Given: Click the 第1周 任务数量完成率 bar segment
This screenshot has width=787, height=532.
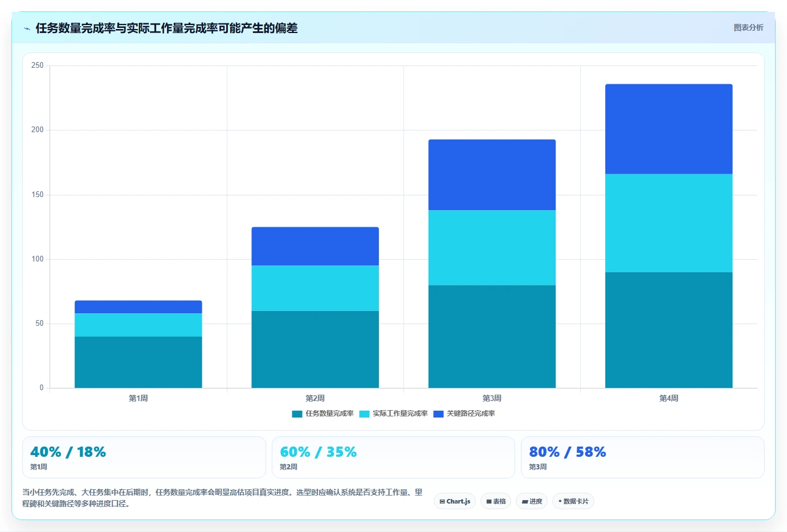Looking at the screenshot, I should tap(138, 362).
